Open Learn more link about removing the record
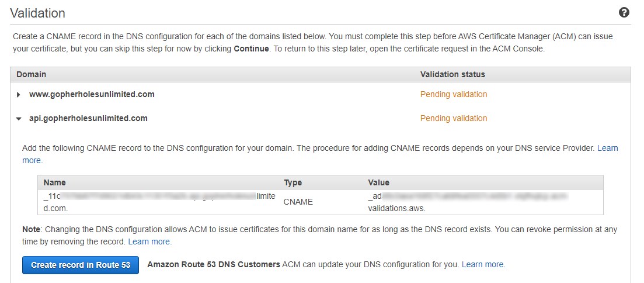 149,241
